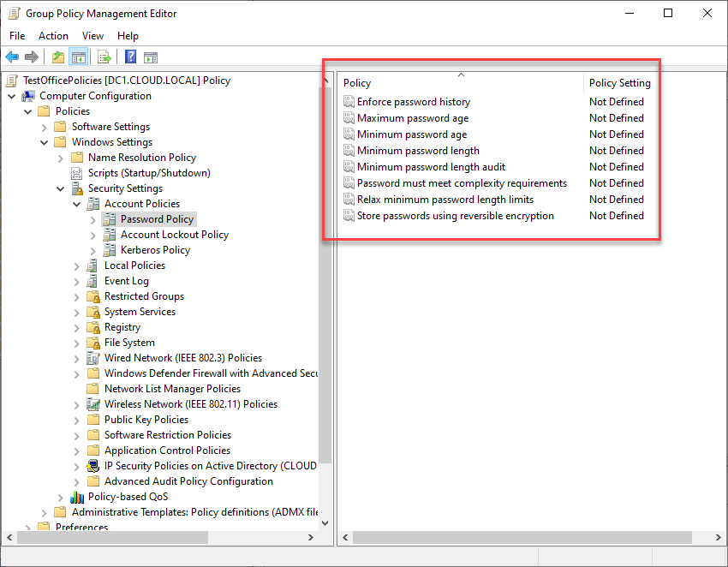The image size is (728, 567).
Task: Click the Restricted Groups folder icon
Action: tap(93, 296)
